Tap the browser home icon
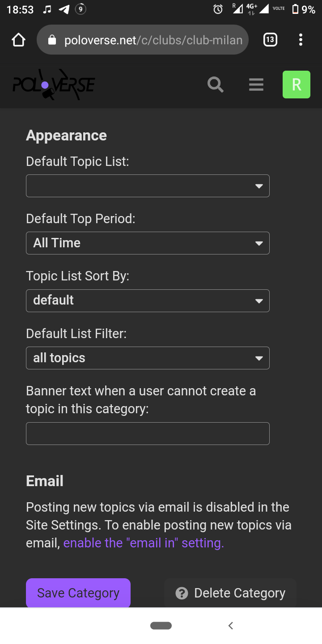 [x=18, y=40]
